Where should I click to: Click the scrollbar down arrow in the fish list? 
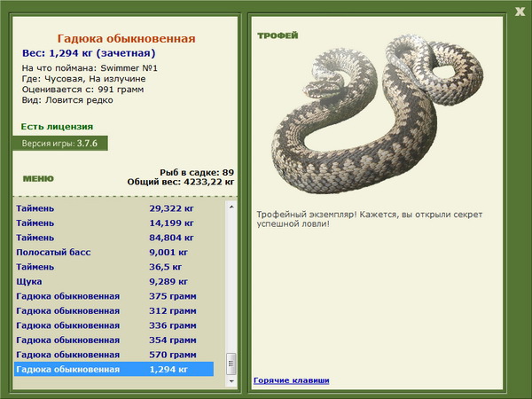click(231, 381)
